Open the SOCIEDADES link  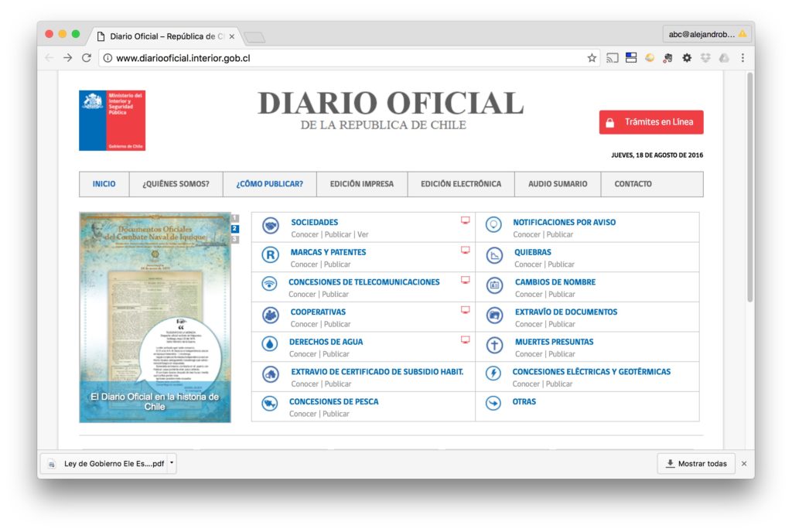point(314,222)
